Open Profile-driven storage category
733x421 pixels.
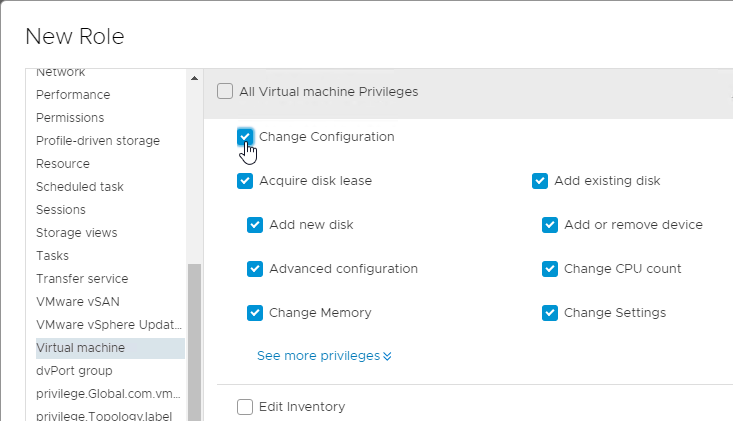click(x=98, y=141)
